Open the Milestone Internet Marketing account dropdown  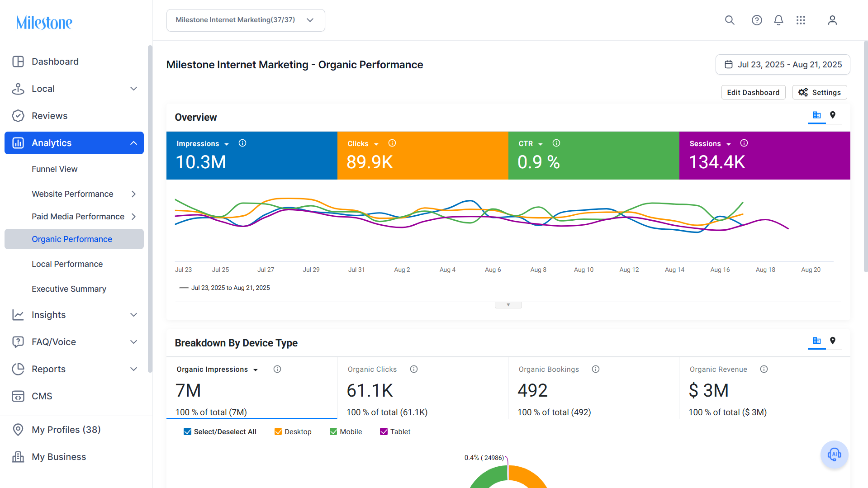(x=246, y=20)
